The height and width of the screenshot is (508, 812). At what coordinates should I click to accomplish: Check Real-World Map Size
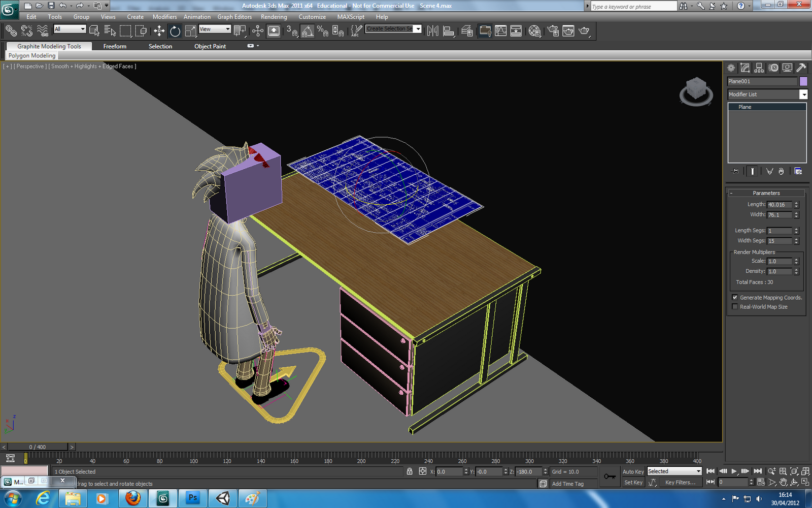735,306
